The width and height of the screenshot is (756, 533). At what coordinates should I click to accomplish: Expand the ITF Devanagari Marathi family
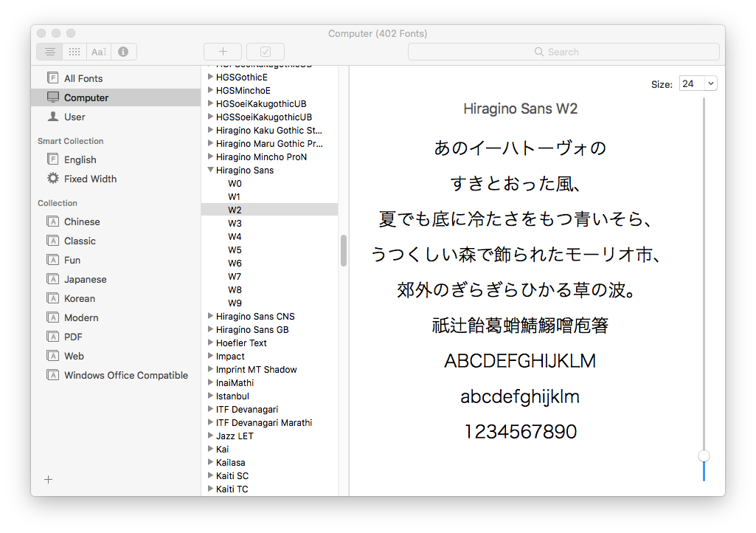point(210,422)
